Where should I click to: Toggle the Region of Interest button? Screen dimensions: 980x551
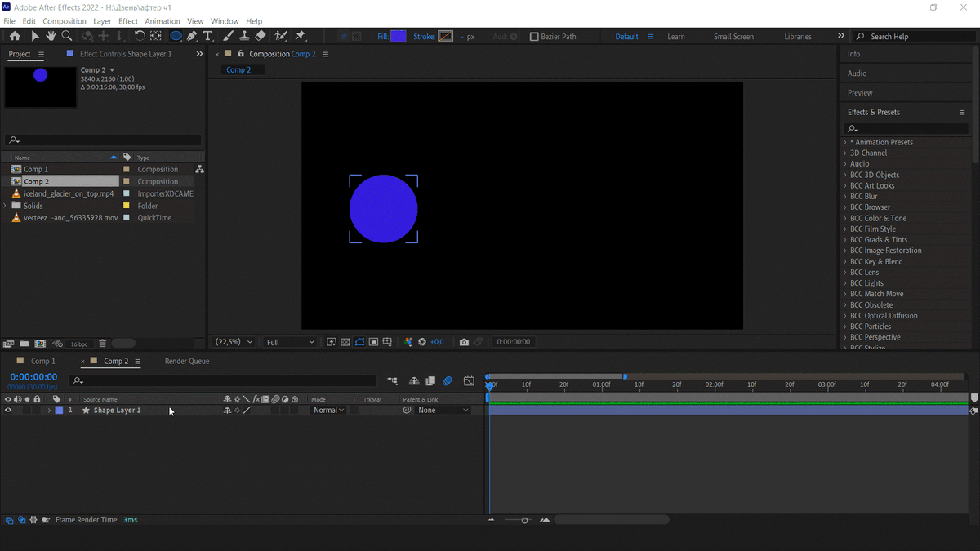click(373, 342)
